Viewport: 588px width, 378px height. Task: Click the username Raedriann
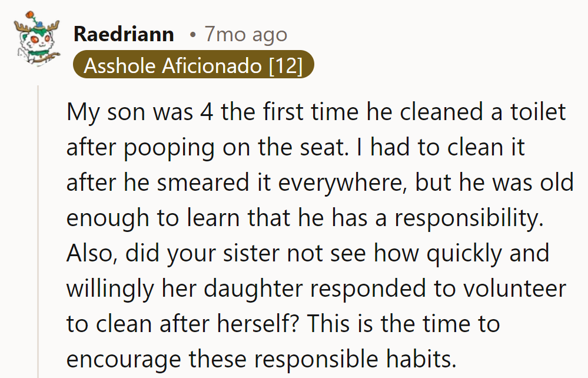[124, 35]
